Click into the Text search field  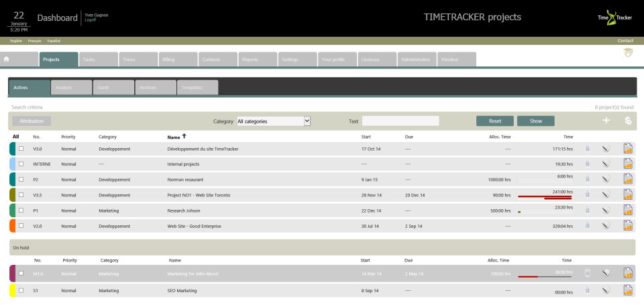(400, 121)
